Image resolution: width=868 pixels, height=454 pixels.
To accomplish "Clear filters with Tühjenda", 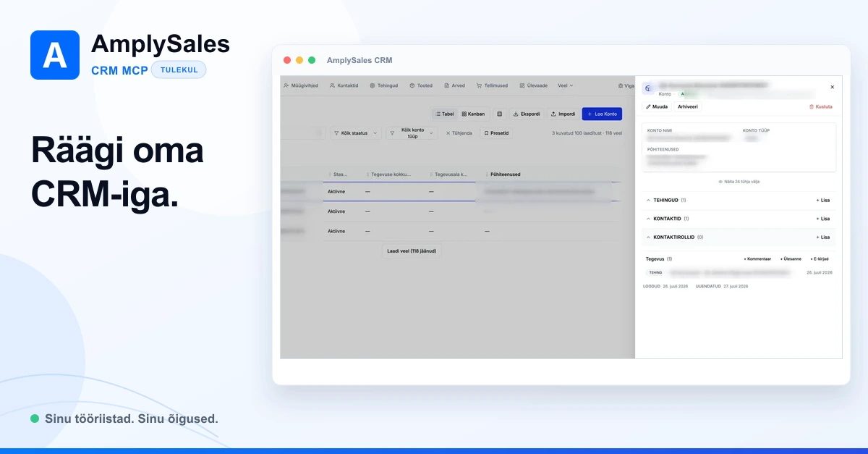I will [459, 133].
